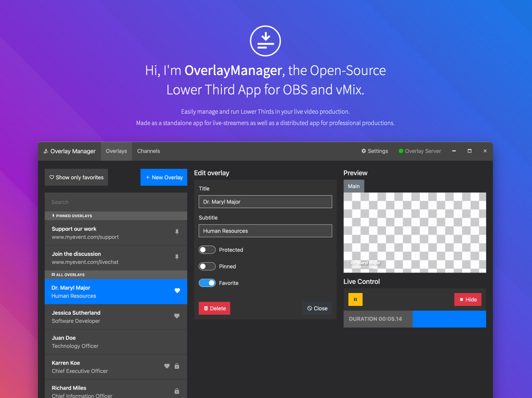Click the Subtitle input field

265,231
